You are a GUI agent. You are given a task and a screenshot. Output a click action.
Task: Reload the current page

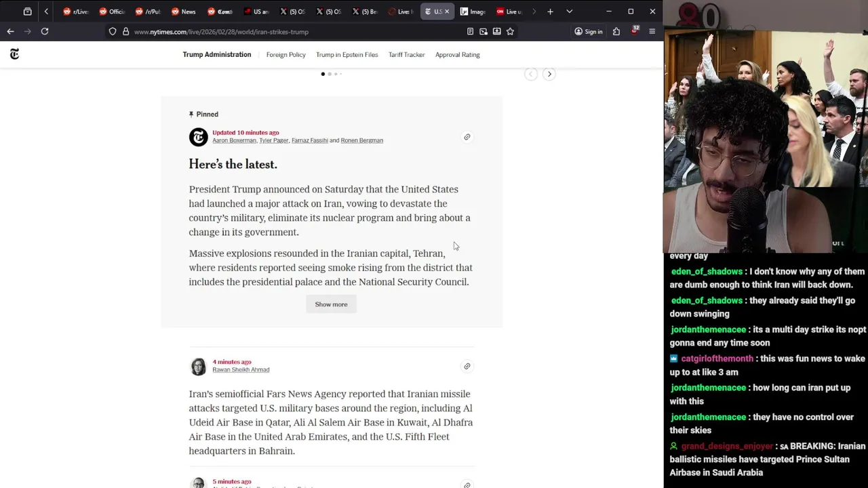click(45, 31)
